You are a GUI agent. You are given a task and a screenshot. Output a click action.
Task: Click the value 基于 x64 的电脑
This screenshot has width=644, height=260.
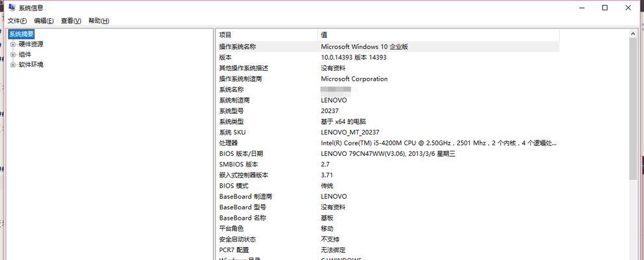pos(343,122)
